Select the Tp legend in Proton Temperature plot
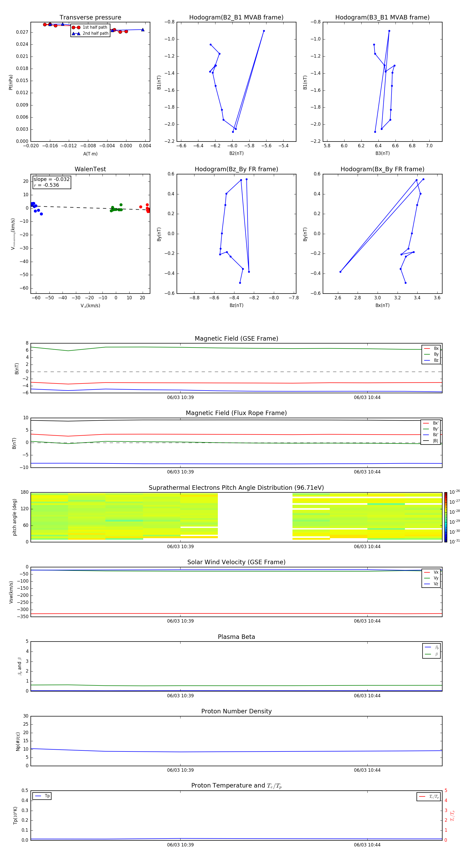This screenshot has width=473, height=868. click(42, 796)
